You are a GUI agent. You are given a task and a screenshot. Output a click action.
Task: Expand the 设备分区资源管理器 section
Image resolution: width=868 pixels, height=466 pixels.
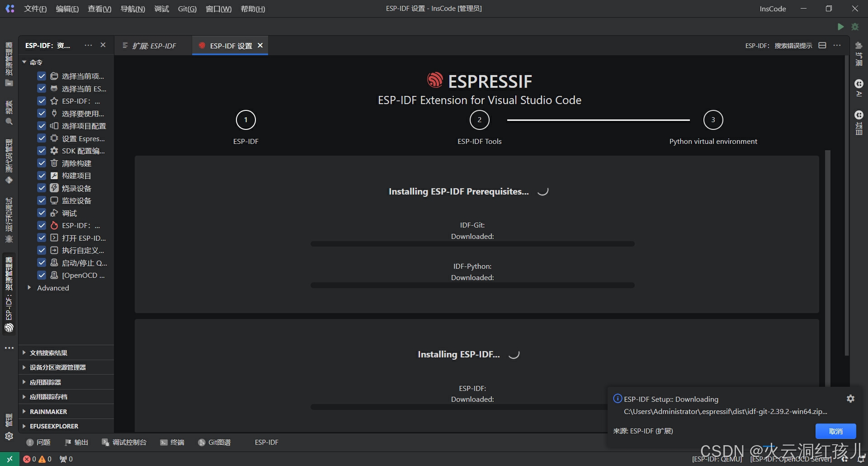pyautogui.click(x=66, y=367)
